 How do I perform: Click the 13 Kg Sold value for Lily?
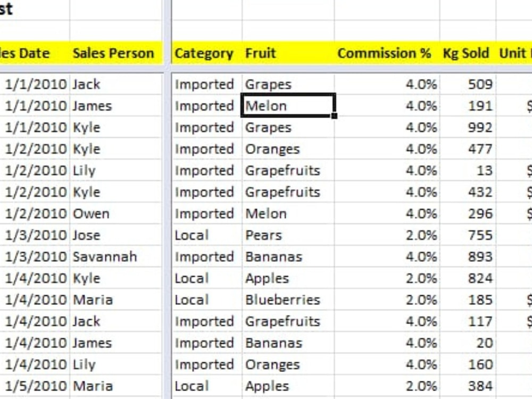click(x=468, y=171)
